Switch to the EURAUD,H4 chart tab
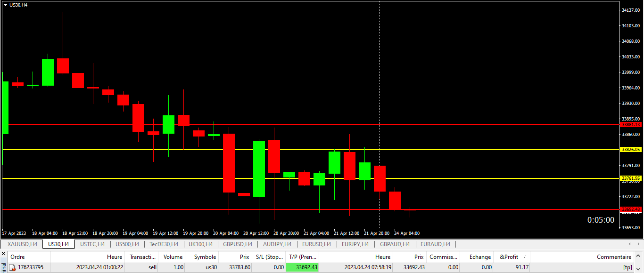The width and height of the screenshot is (644, 273). click(x=435, y=244)
